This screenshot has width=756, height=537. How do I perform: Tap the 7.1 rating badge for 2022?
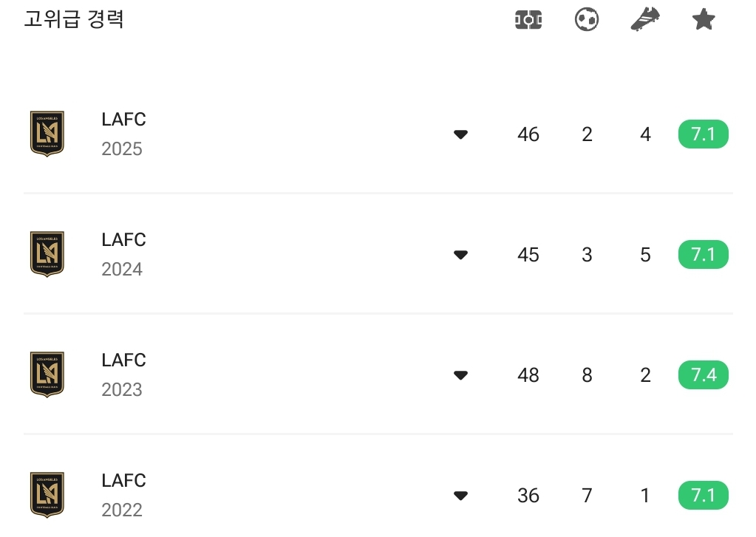click(x=704, y=496)
